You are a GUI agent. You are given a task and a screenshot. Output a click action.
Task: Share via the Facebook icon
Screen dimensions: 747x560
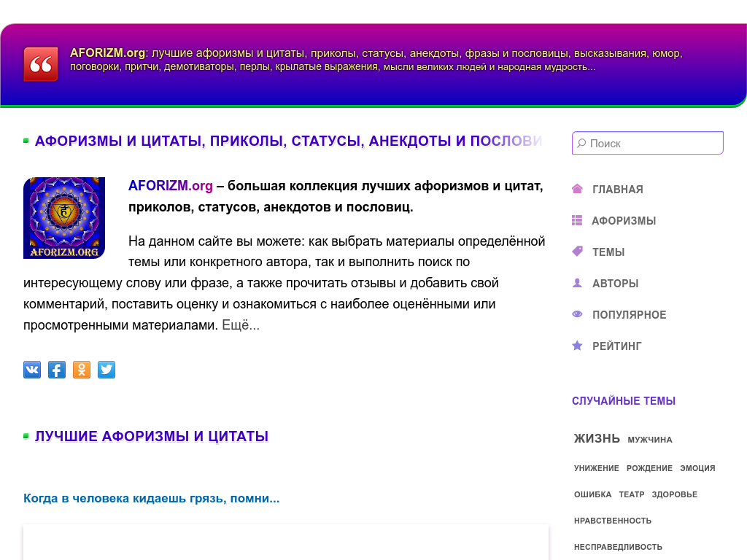point(57,370)
